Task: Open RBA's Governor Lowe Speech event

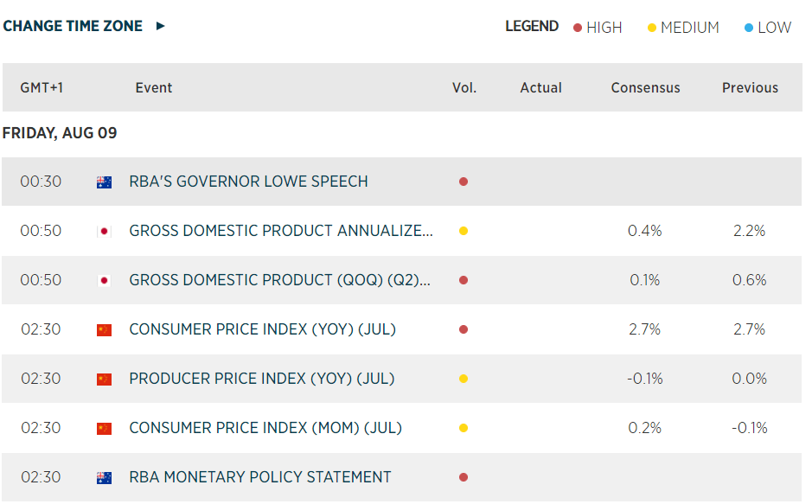Action: 248,182
